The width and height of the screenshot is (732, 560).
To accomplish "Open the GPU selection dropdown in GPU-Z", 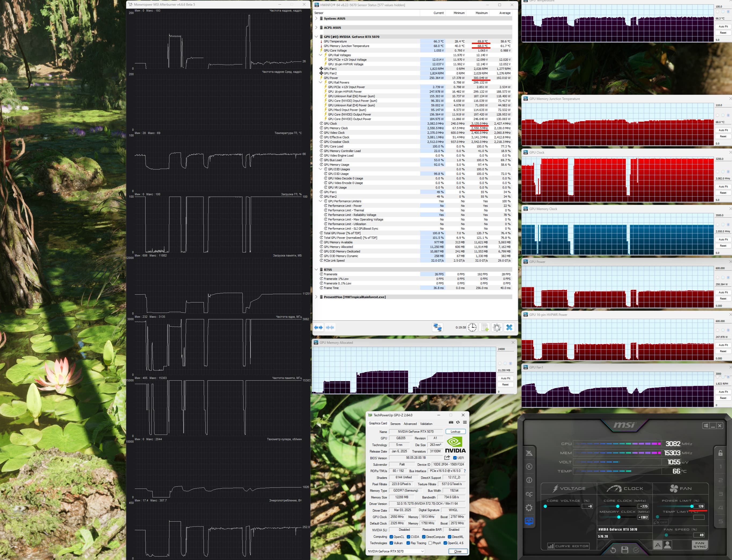I will [x=396, y=551].
